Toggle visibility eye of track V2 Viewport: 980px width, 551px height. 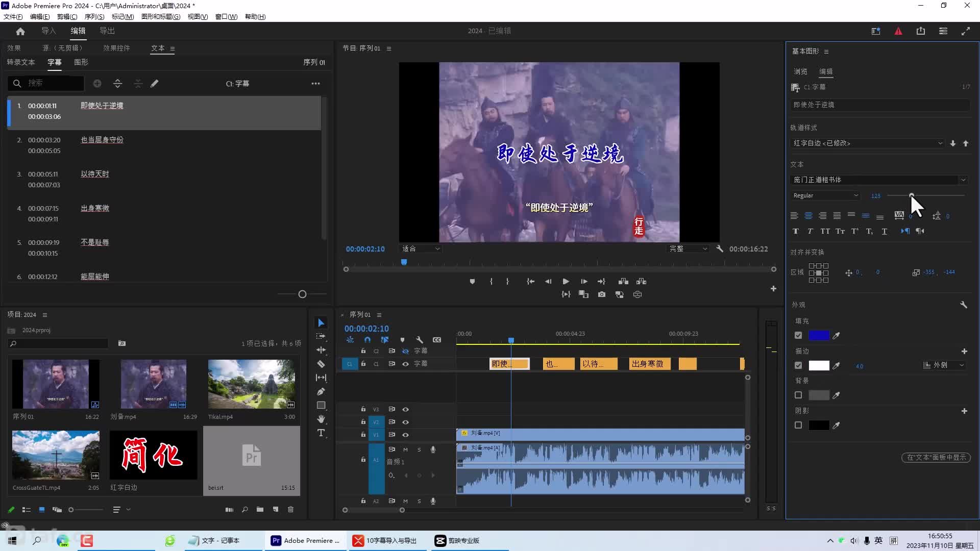[x=405, y=422]
